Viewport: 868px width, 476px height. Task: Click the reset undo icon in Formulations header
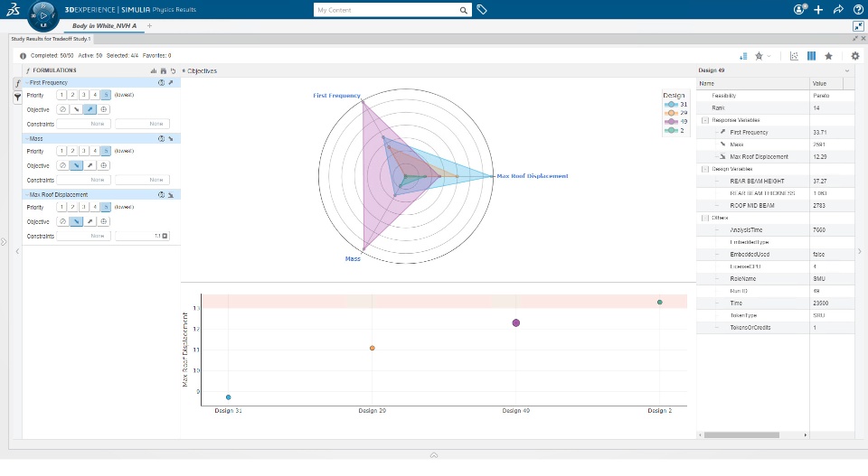tap(174, 70)
